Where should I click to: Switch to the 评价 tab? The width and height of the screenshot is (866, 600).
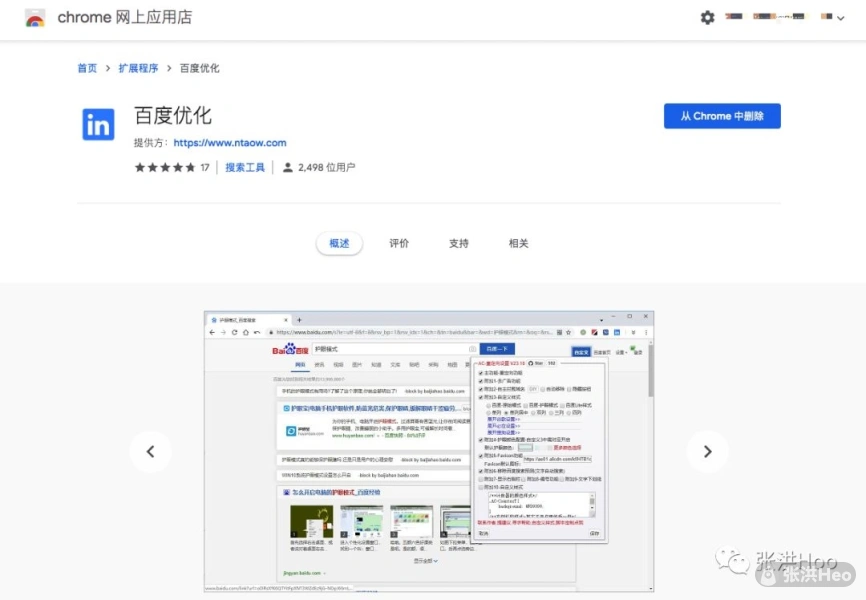(x=399, y=243)
